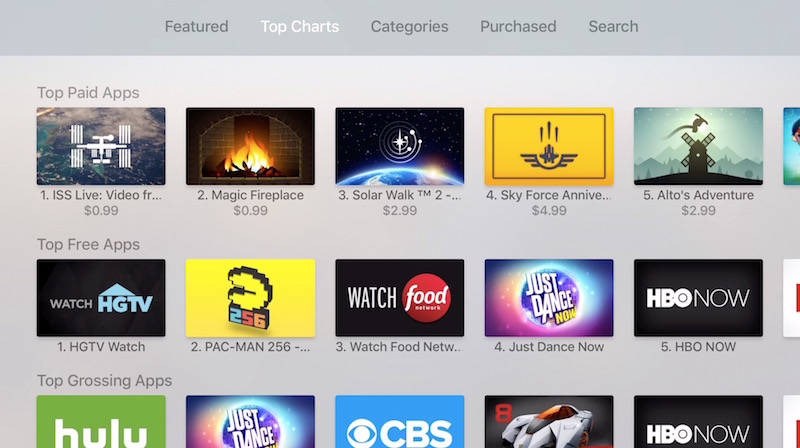Select the CBS app icon
The width and height of the screenshot is (800, 448).
click(x=399, y=422)
